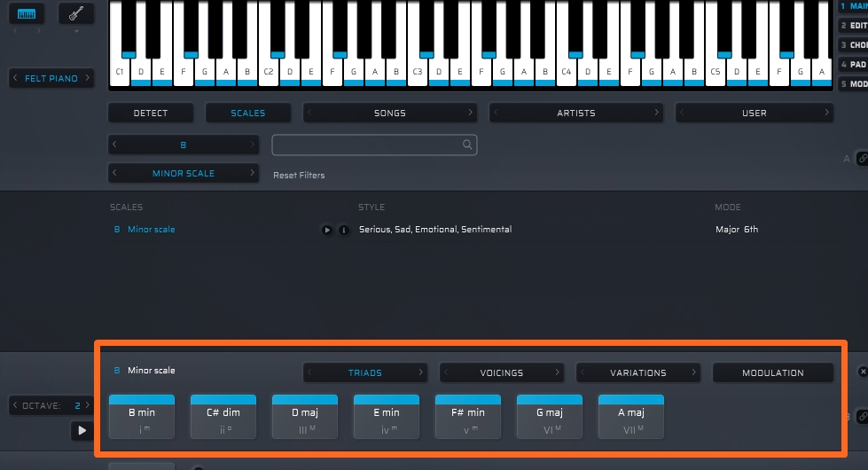The height and width of the screenshot is (470, 868).
Task: Expand the Minor Scale filter selector
Action: pyautogui.click(x=184, y=173)
